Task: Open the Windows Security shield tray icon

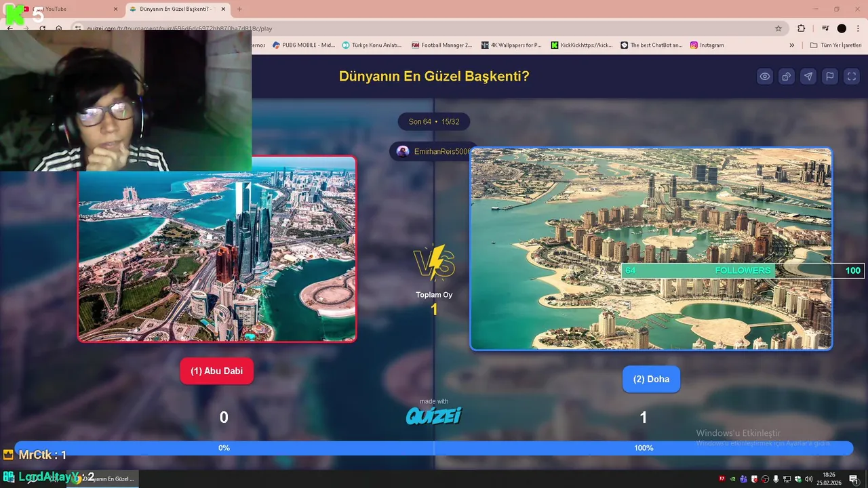Action: (797, 479)
